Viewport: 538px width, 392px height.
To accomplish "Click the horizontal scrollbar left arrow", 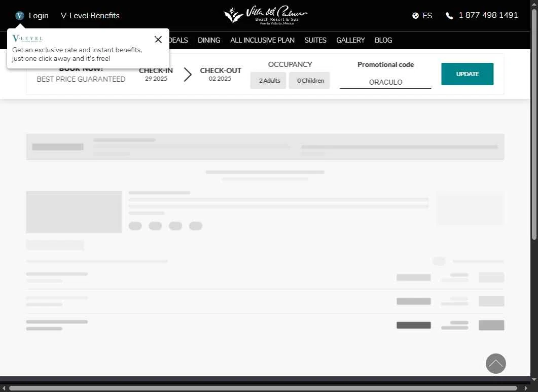I will (x=4, y=388).
